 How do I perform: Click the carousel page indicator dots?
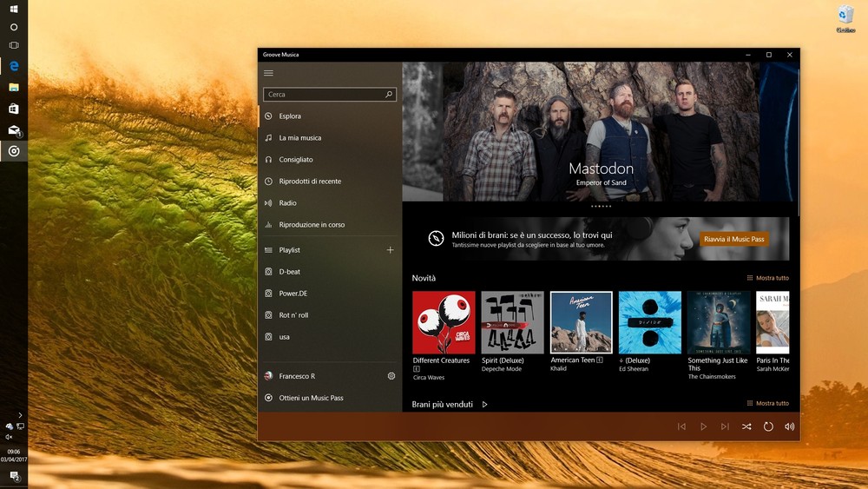[601, 207]
